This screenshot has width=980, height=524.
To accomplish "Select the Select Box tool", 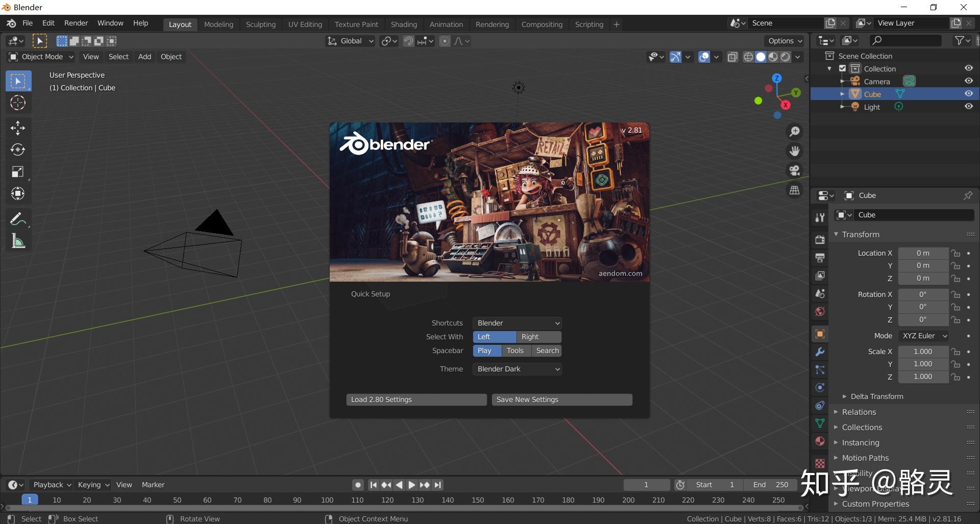I will pos(18,81).
